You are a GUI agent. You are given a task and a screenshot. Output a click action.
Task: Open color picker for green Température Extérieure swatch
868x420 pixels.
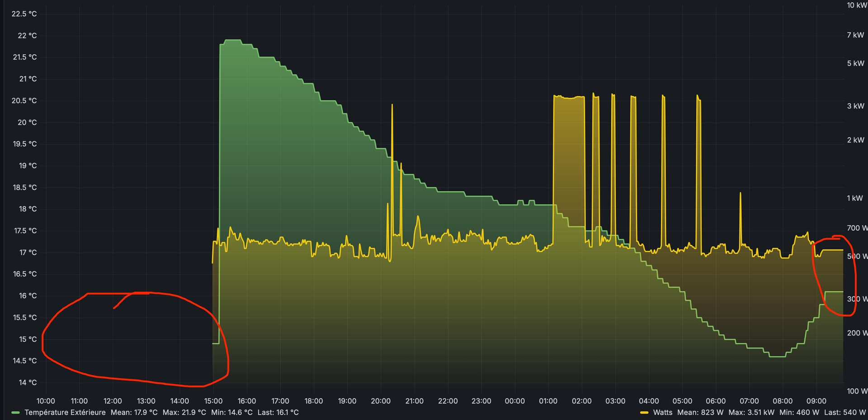(15, 412)
